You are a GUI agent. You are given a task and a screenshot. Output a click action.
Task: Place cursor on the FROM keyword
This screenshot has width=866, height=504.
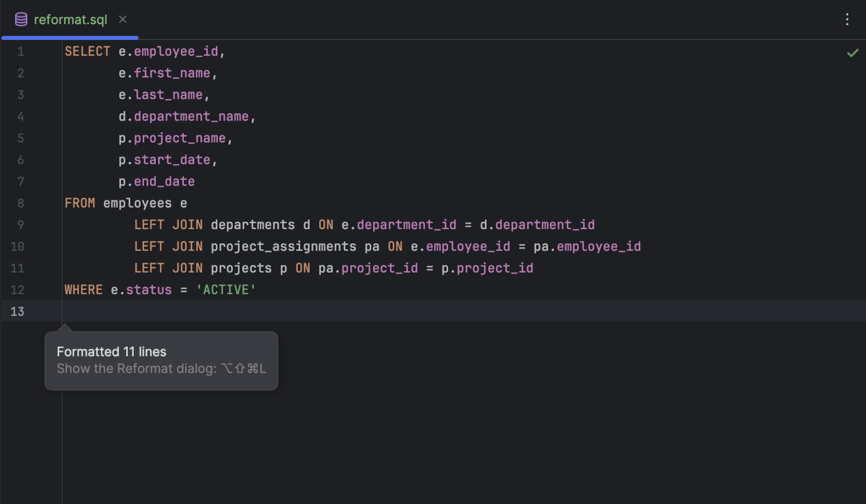(80, 203)
